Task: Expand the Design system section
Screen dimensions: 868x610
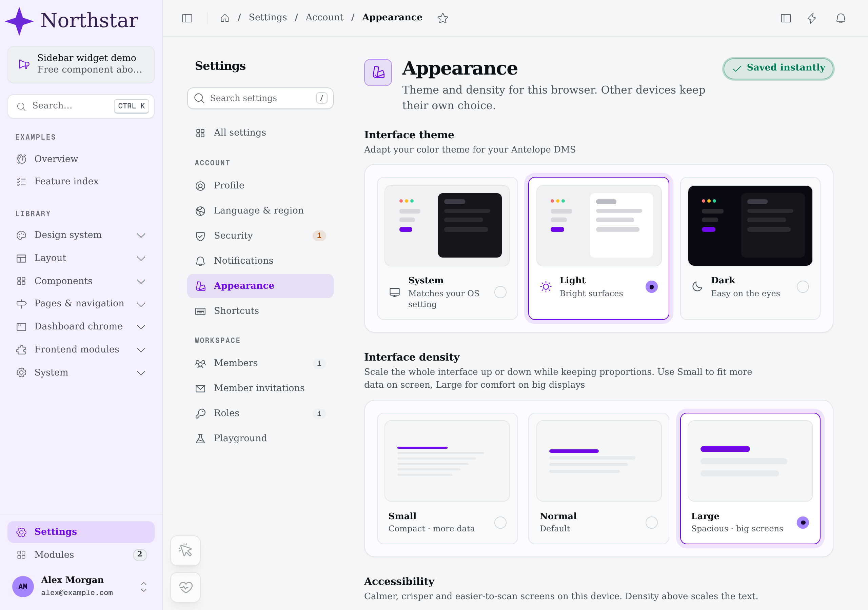Action: pos(81,235)
